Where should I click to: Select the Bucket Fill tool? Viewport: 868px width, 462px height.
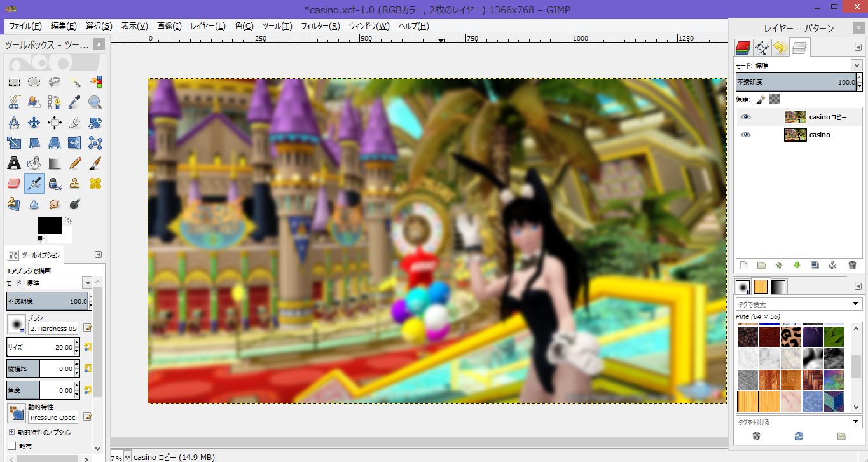click(34, 163)
